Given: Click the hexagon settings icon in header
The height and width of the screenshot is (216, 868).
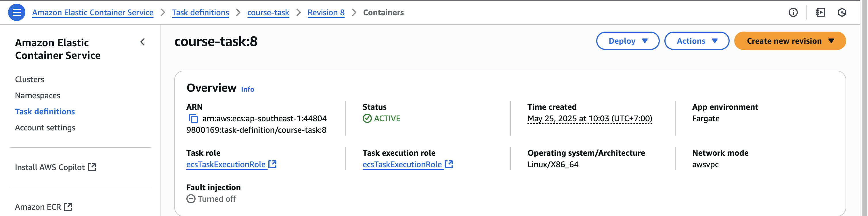Looking at the screenshot, I should click(x=842, y=12).
